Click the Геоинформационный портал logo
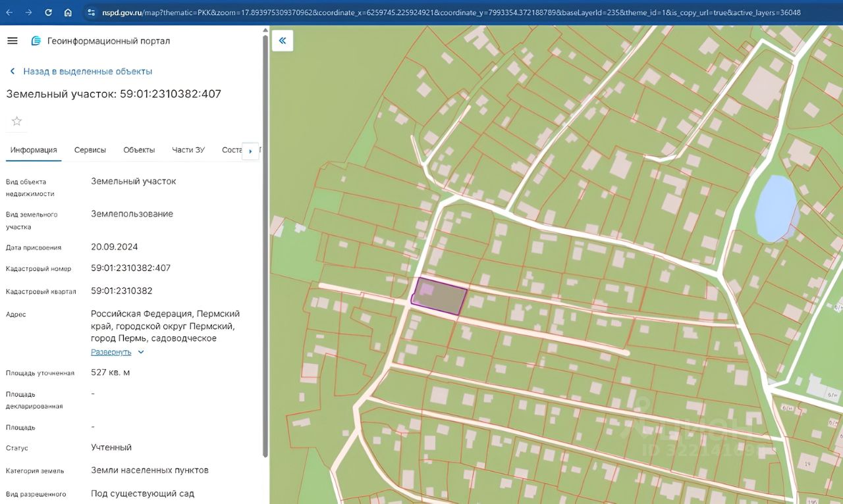The width and height of the screenshot is (843, 504). pos(36,41)
